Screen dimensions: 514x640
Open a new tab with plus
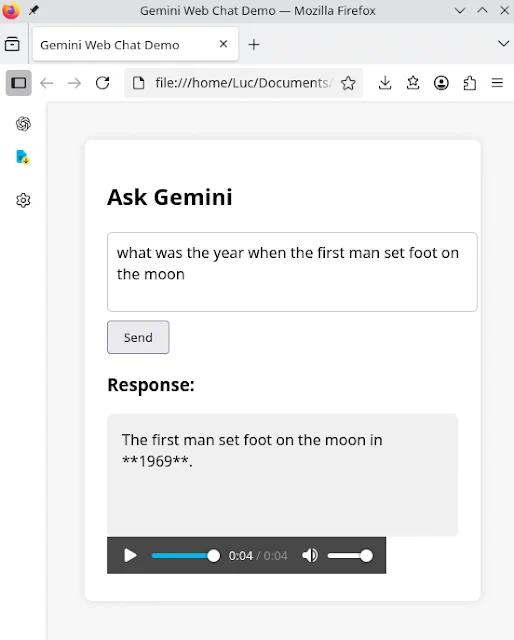tap(254, 44)
